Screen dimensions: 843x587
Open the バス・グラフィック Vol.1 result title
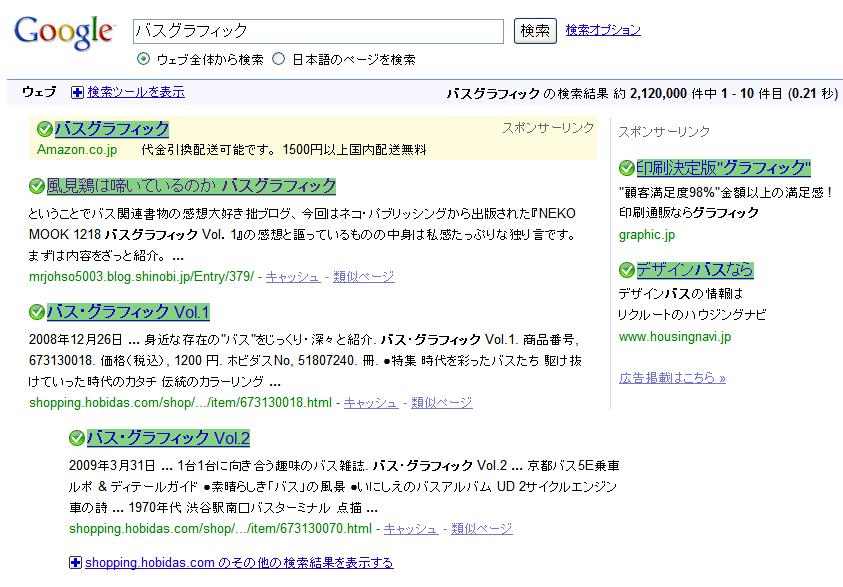[x=128, y=312]
